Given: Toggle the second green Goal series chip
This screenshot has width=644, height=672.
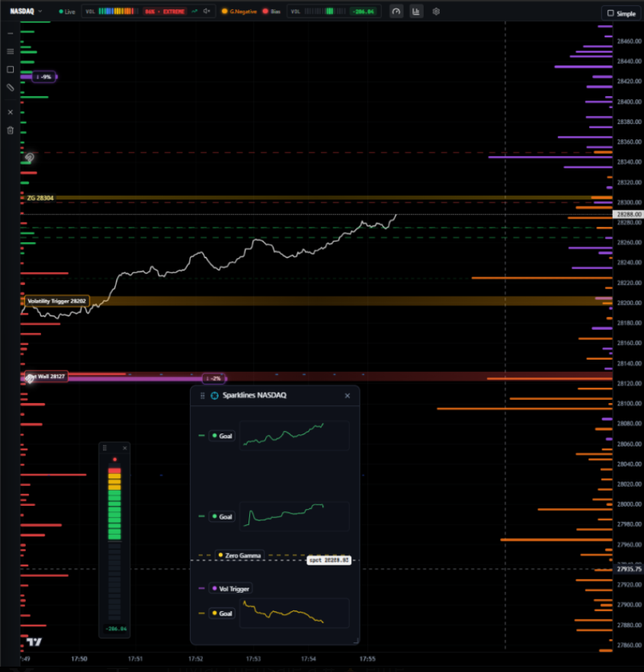Looking at the screenshot, I should (x=221, y=517).
